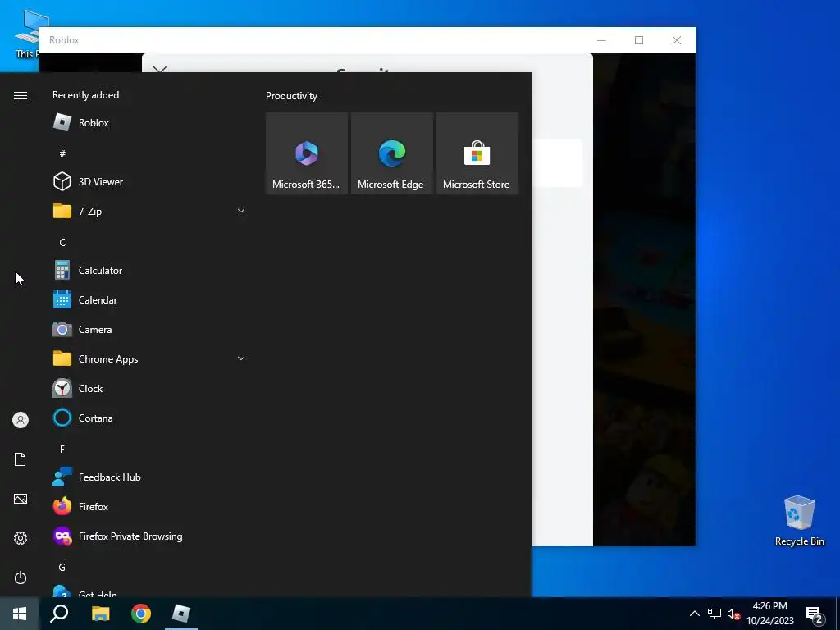The image size is (840, 630).
Task: Open Pictures from Start sidebar
Action: [x=21, y=499]
